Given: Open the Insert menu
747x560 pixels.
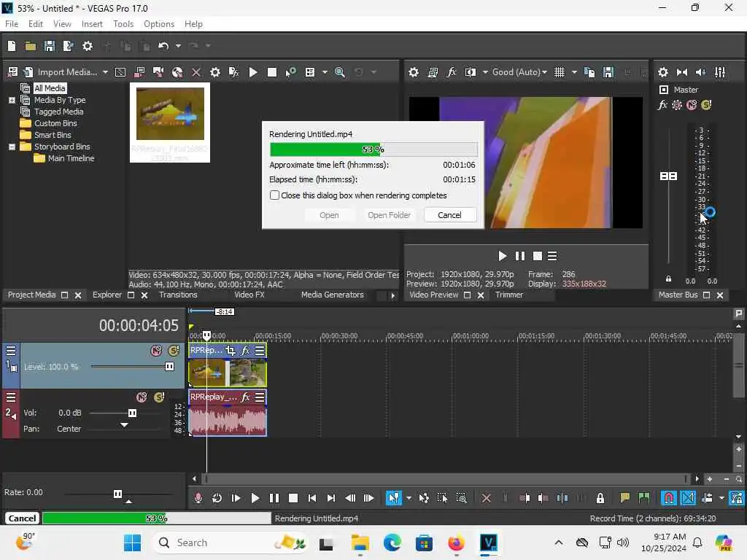Looking at the screenshot, I should click(92, 24).
